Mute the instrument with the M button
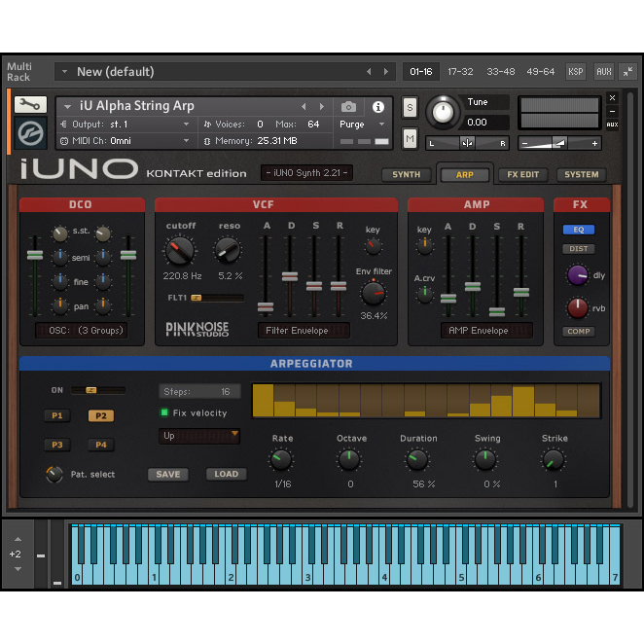The height and width of the screenshot is (644, 644). tap(410, 139)
